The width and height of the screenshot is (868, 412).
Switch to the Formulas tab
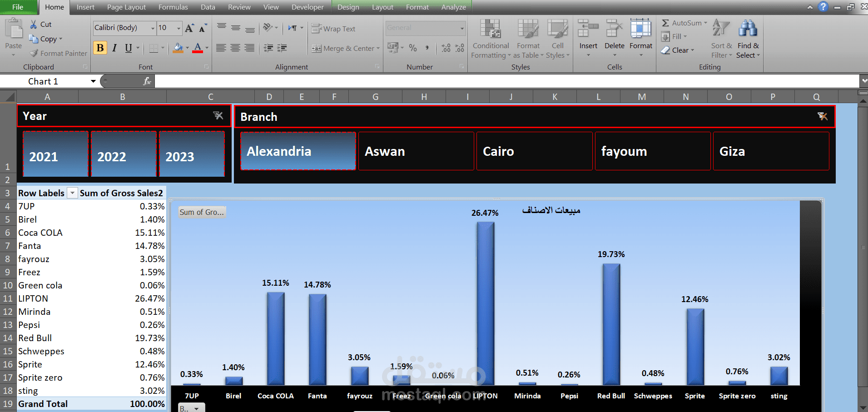[x=173, y=7]
